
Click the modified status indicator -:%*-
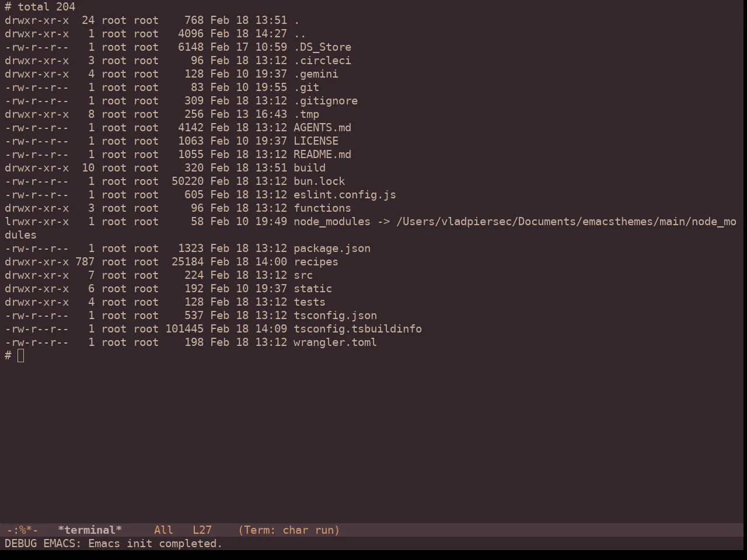click(x=22, y=530)
